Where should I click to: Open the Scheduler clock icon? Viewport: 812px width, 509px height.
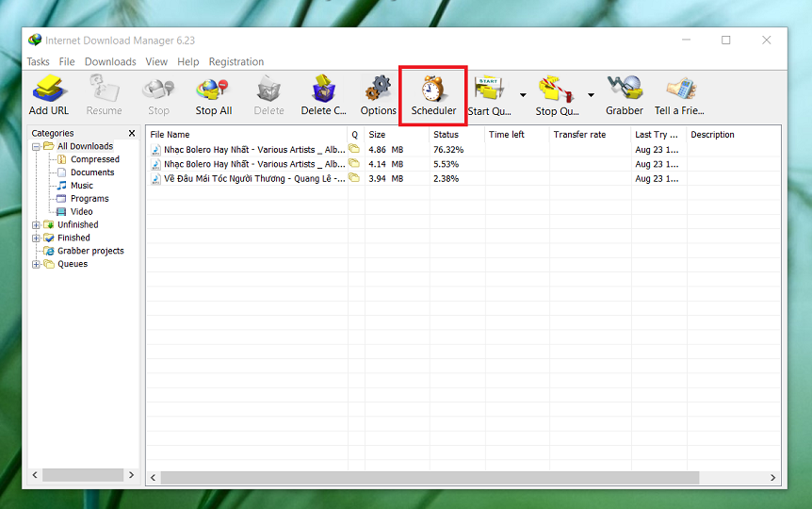[433, 88]
